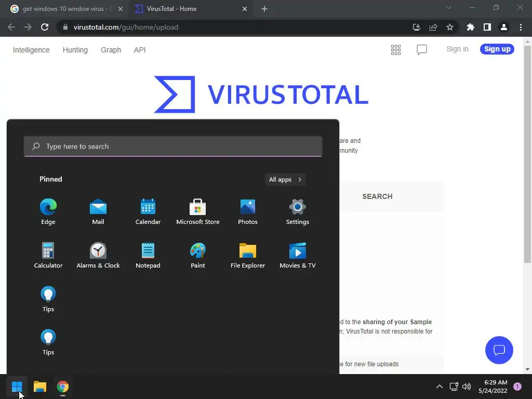This screenshot has height=399, width=532.
Task: Toggle the Chrome side panel icon
Action: [x=487, y=27]
